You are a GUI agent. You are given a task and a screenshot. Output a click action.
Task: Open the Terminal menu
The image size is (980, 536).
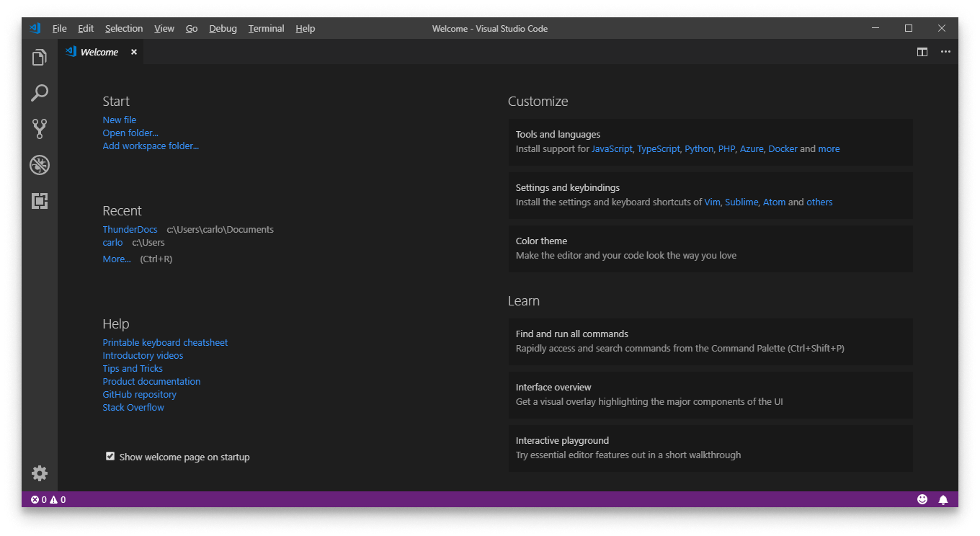(x=266, y=28)
